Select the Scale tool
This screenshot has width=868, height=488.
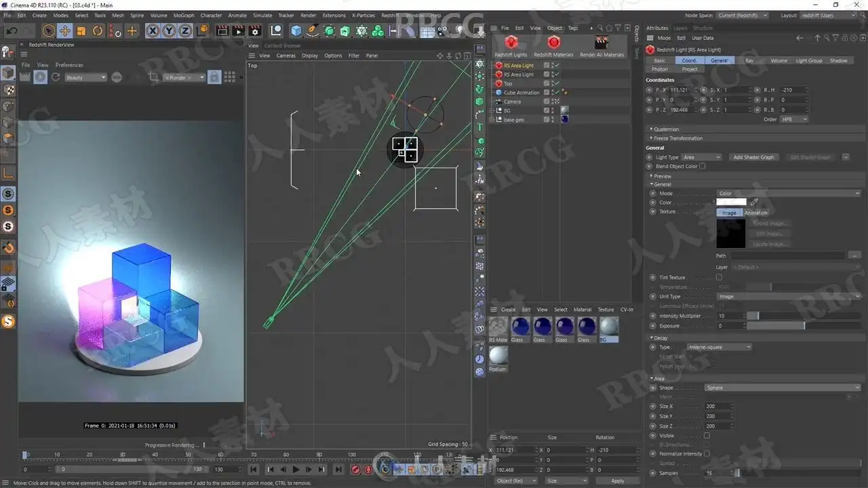click(81, 30)
